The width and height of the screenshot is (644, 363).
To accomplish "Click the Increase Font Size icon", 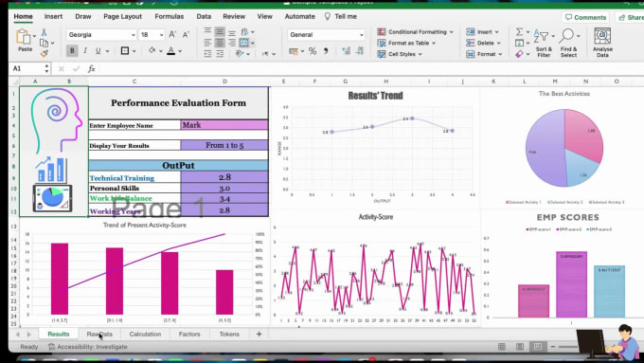I will (x=172, y=34).
